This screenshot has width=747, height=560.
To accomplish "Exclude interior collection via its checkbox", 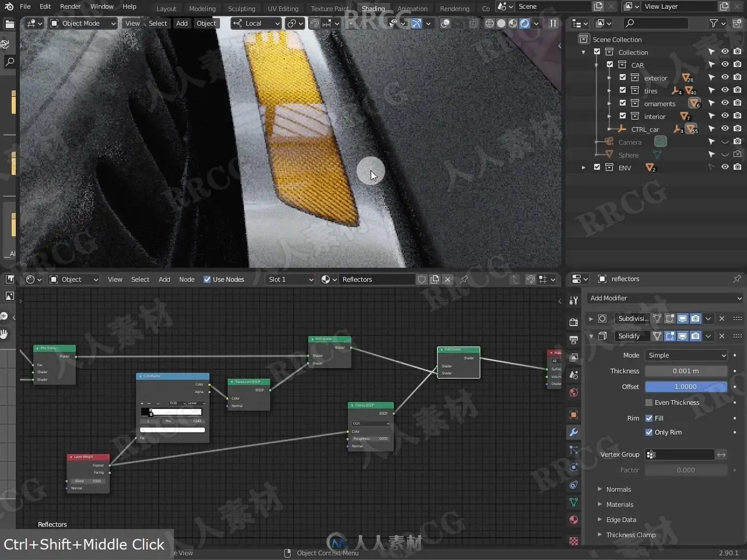I will 622,116.
